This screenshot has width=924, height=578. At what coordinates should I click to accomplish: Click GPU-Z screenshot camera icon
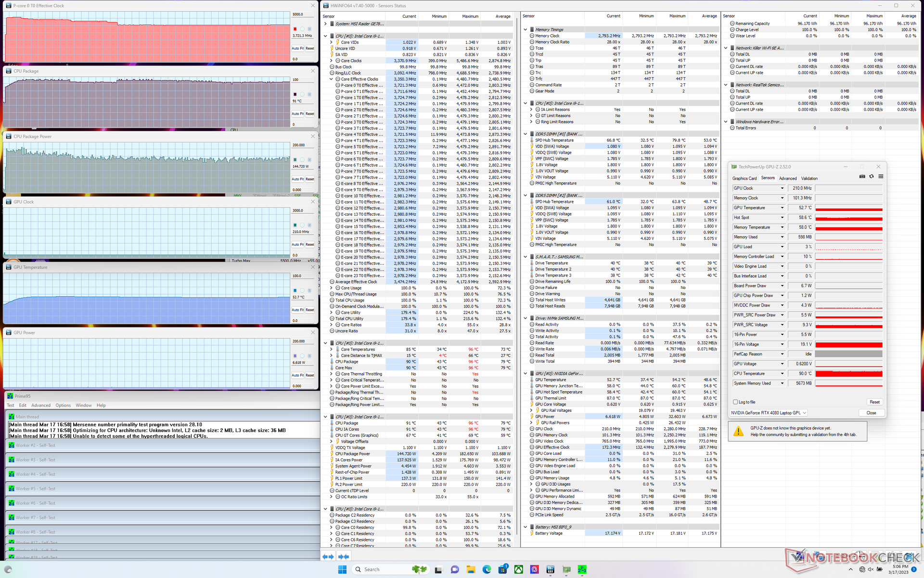(x=862, y=177)
